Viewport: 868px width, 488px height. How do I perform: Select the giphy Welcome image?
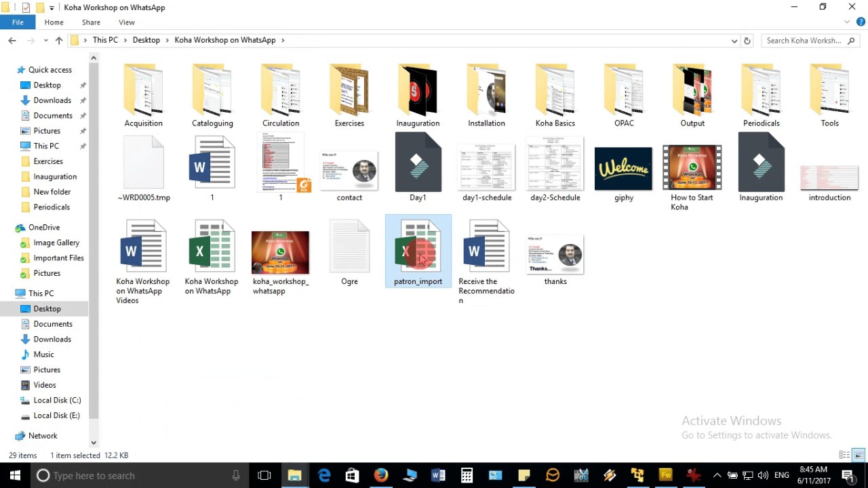coord(624,174)
